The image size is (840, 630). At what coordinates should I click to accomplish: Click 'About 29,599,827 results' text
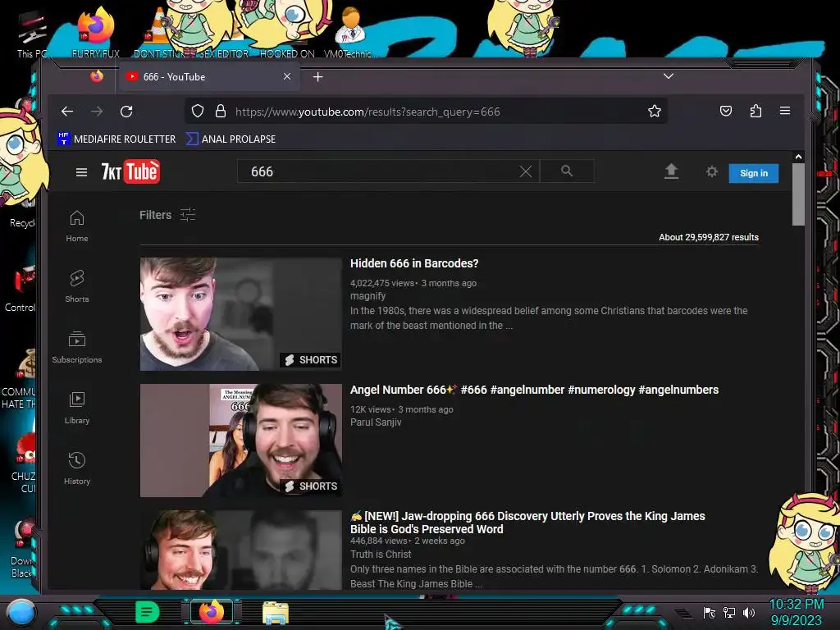click(x=708, y=237)
